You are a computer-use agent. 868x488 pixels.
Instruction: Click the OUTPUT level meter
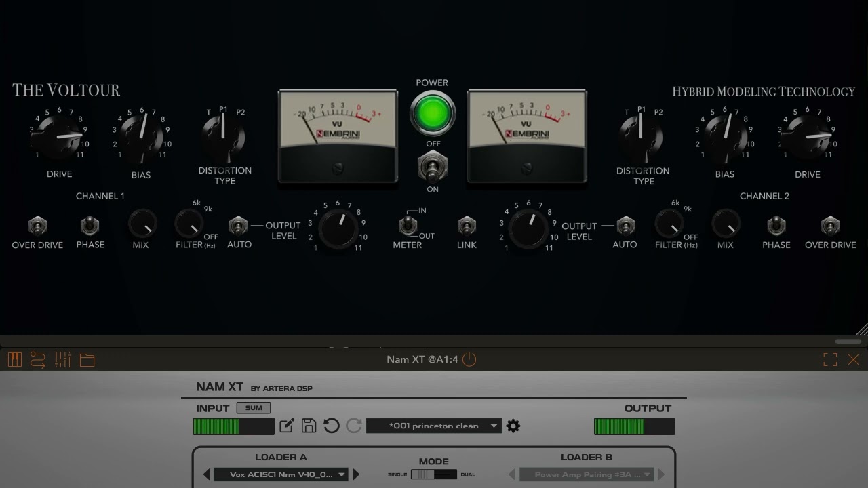[x=635, y=426]
